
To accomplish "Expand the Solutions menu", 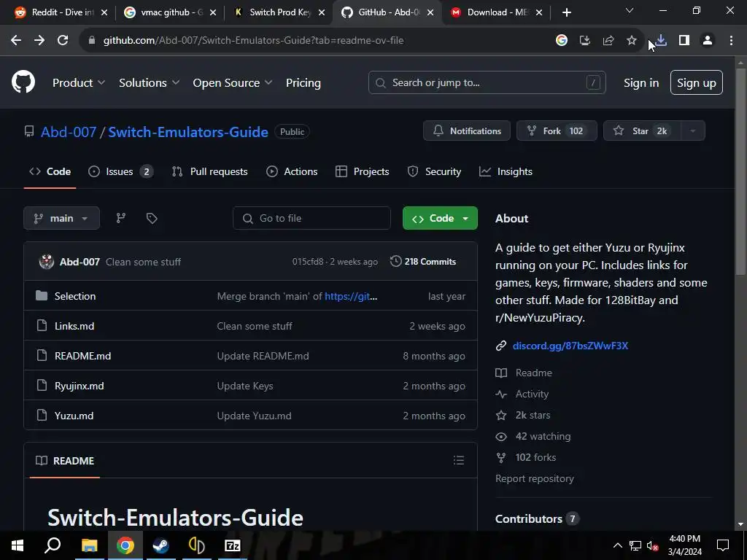I will click(149, 82).
